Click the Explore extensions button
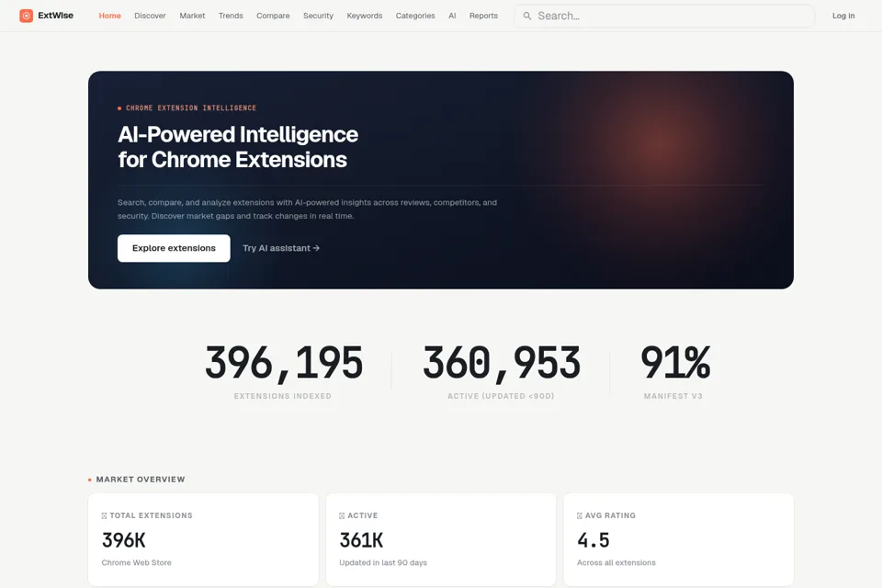 [x=174, y=248]
